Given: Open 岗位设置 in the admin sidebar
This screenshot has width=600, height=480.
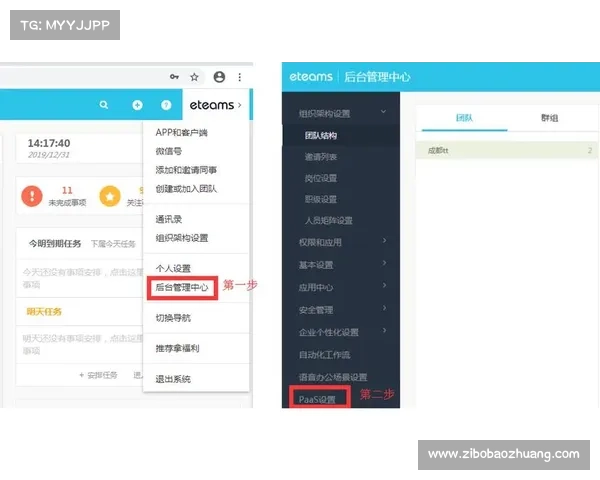Looking at the screenshot, I should coord(321,178).
